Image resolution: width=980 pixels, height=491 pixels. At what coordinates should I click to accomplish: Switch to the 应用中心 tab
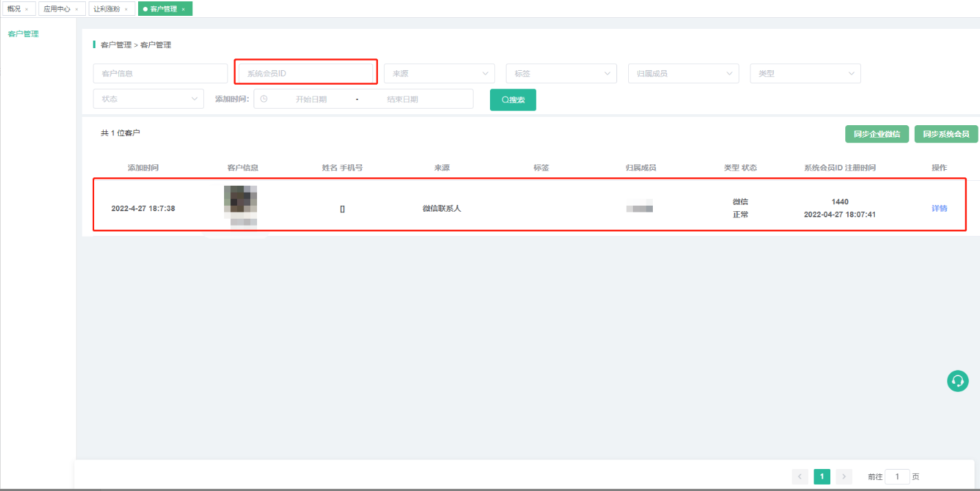57,9
